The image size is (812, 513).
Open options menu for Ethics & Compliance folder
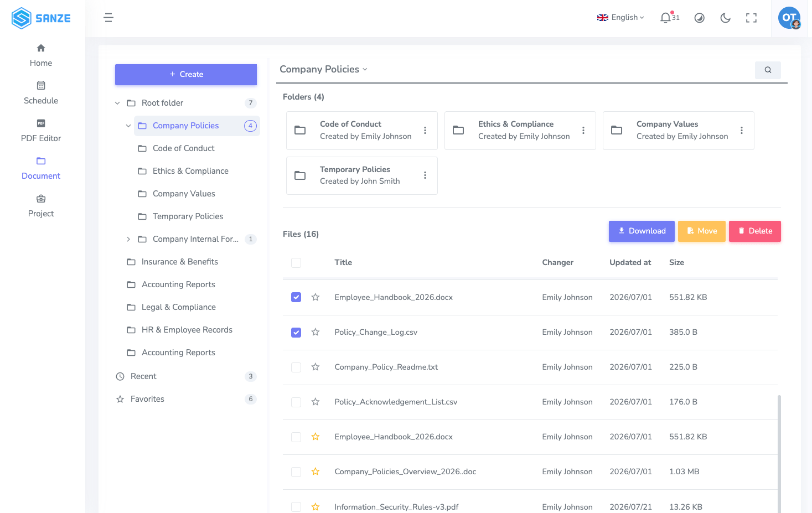pyautogui.click(x=583, y=131)
